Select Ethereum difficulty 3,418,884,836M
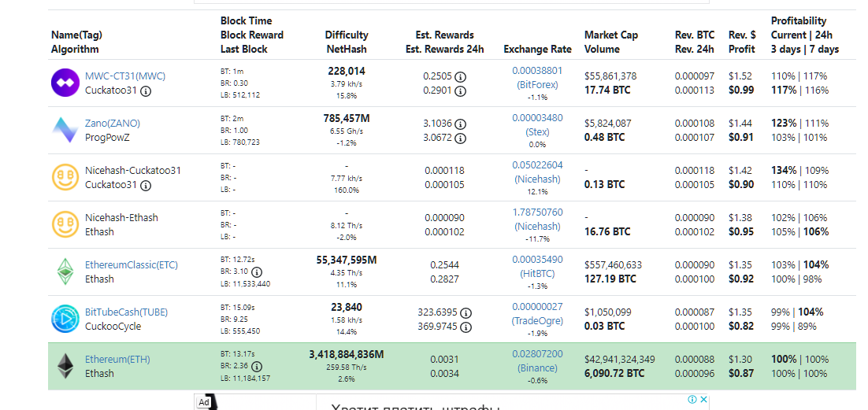This screenshot has height=410, width=868. coord(347,353)
